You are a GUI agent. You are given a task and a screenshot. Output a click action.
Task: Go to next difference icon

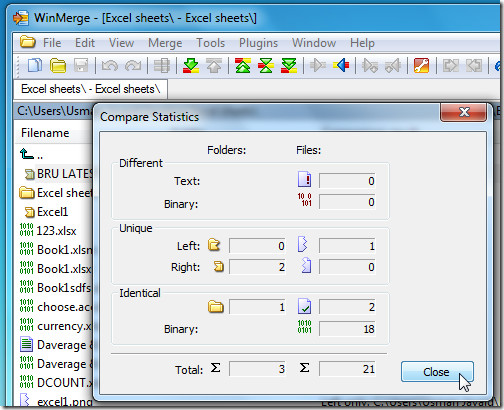click(191, 65)
